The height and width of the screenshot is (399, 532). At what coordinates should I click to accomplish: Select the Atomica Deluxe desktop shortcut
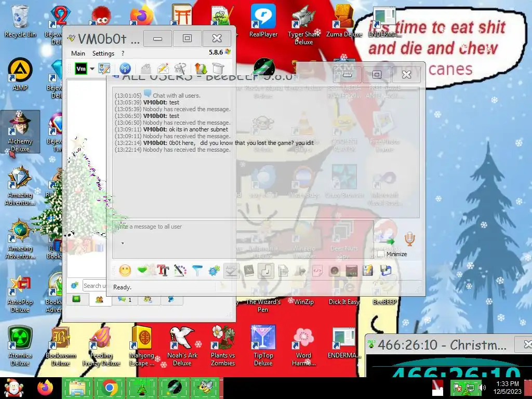coord(20,345)
